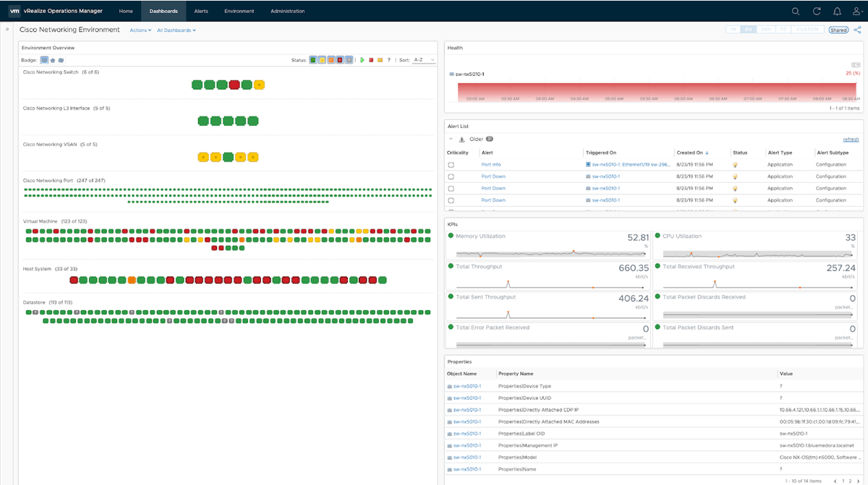
Task: Select the green start watching widget icon
Action: 362,60
